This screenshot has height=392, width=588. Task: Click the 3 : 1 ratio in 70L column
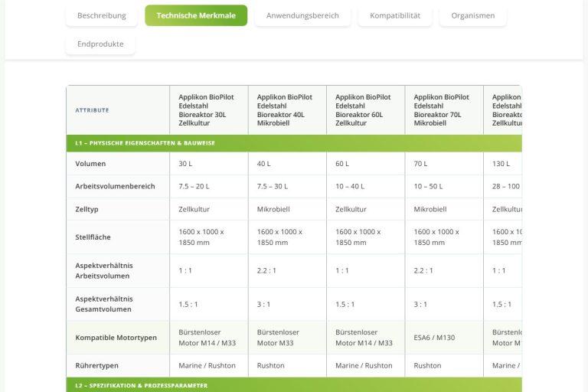444,304
